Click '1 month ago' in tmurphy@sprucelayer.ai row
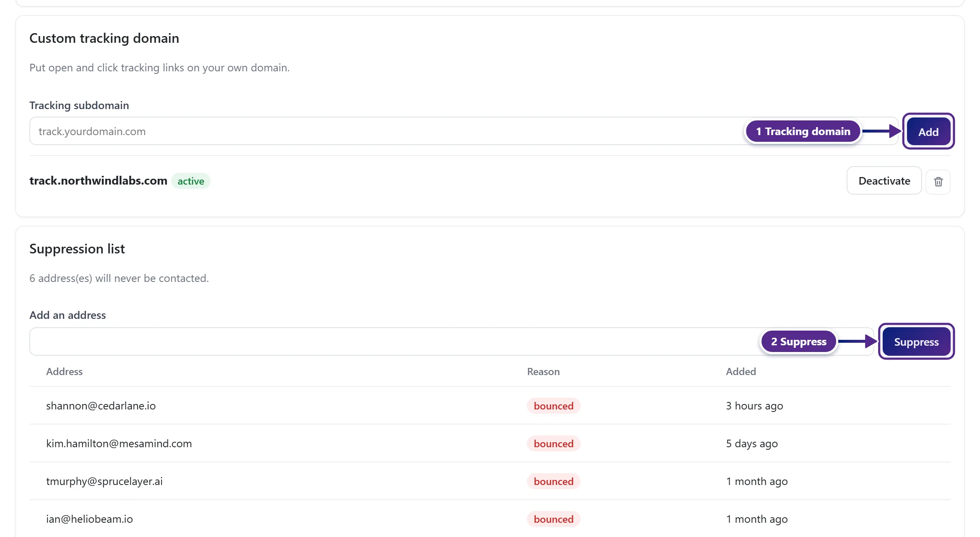Screen dimensions: 980x537 757,482
